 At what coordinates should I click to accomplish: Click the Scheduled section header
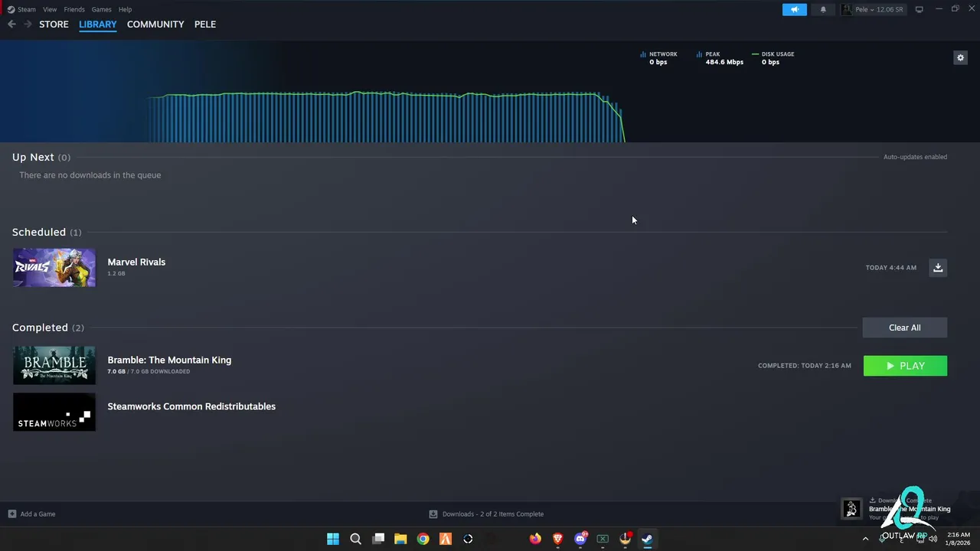(x=47, y=232)
